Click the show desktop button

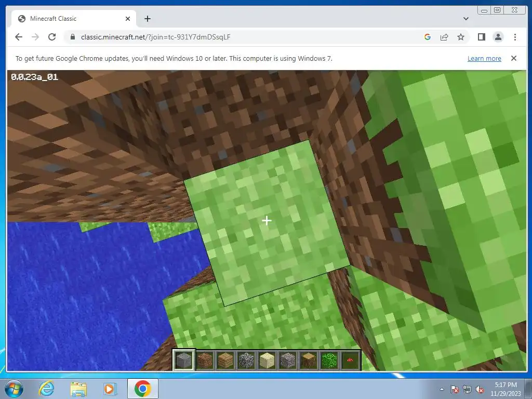[x=529, y=389]
